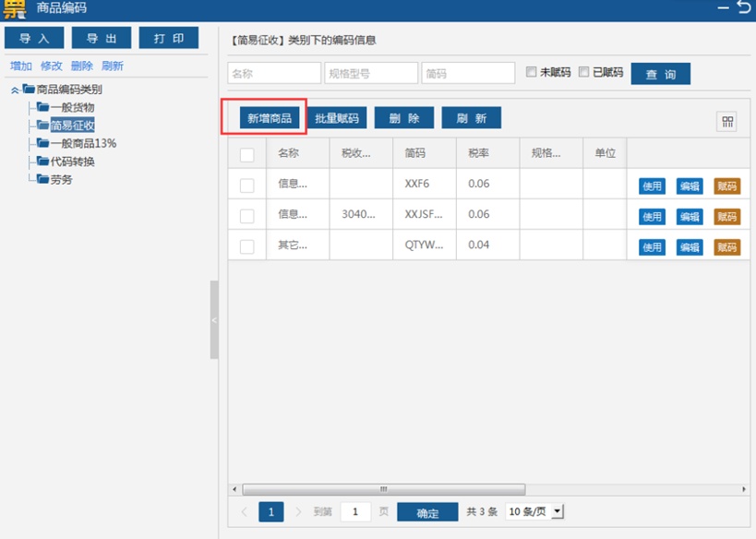
Task: Go to previous page arrow
Action: tap(245, 512)
